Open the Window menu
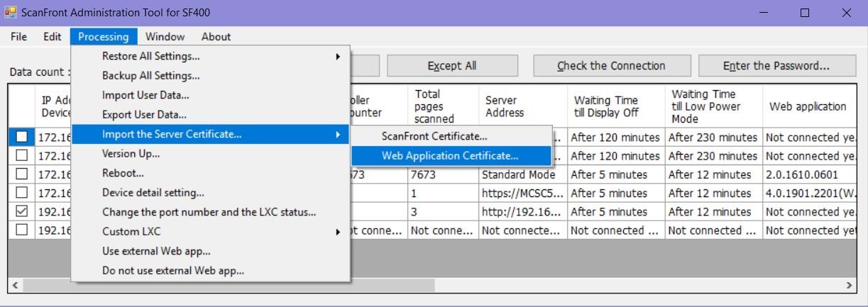This screenshot has height=307, width=868. pyautogui.click(x=165, y=37)
